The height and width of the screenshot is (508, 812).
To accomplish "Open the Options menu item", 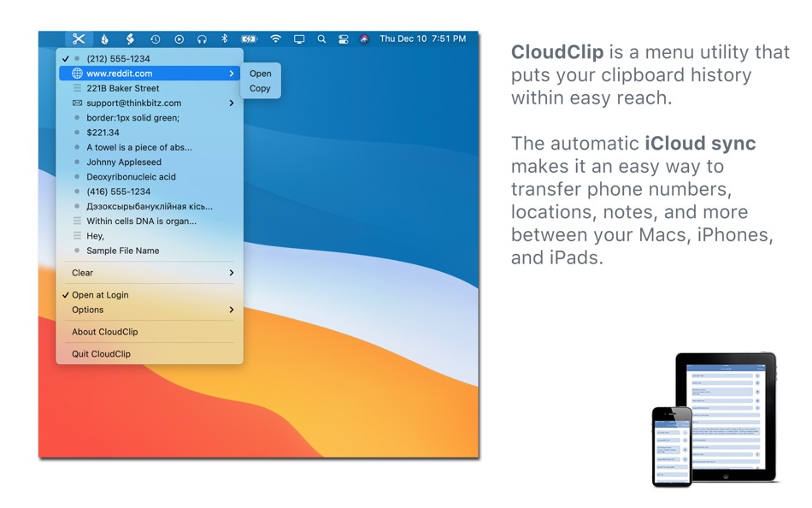I will [150, 310].
